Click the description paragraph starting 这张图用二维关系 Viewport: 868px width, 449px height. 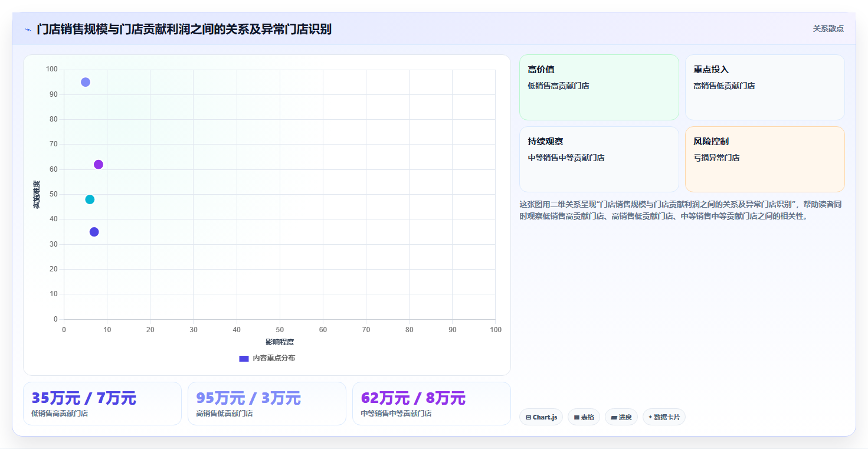(x=680, y=210)
